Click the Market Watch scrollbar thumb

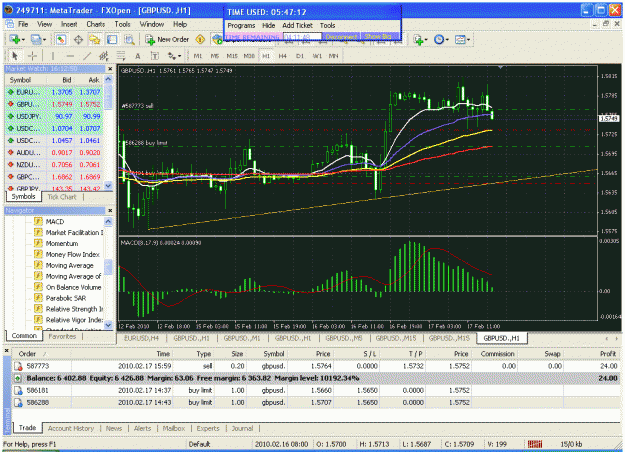point(108,97)
